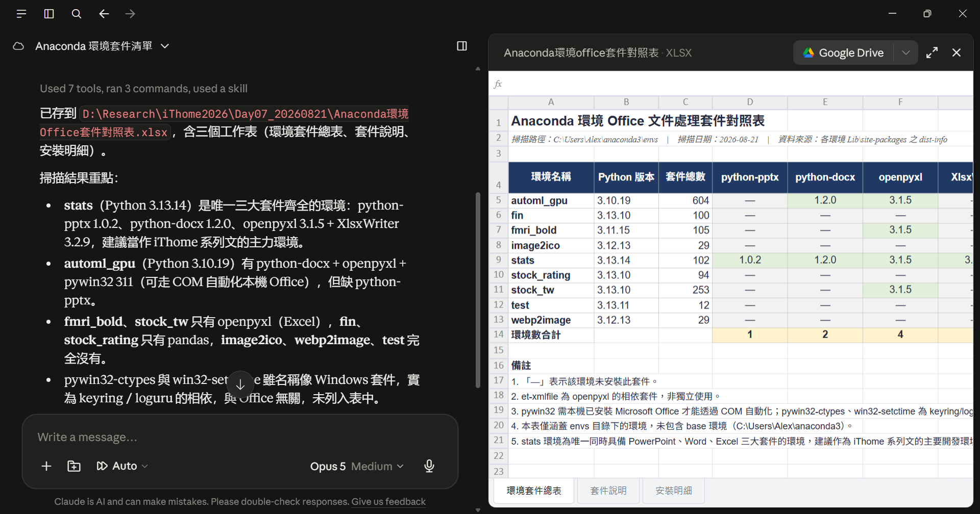Viewport: 980px width, 514px height.
Task: Open the Opus 5 Medium model selector
Action: pyautogui.click(x=357, y=466)
